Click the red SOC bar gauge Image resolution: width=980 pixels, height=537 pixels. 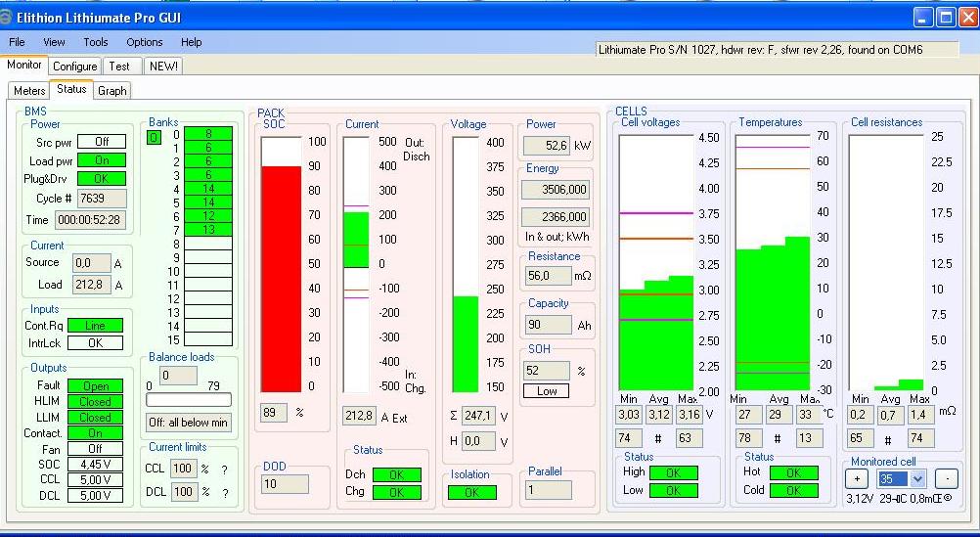(282, 264)
